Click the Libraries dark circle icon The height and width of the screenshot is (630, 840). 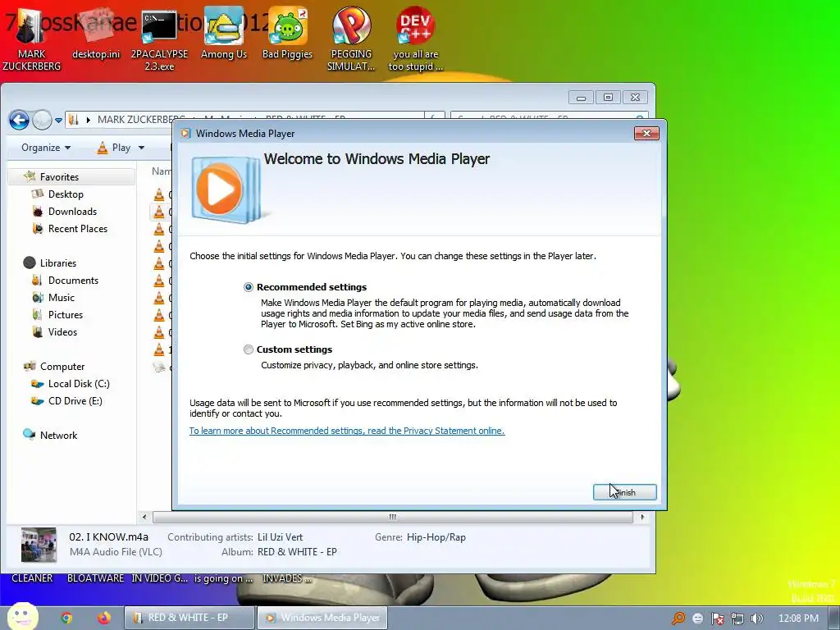(x=30, y=262)
